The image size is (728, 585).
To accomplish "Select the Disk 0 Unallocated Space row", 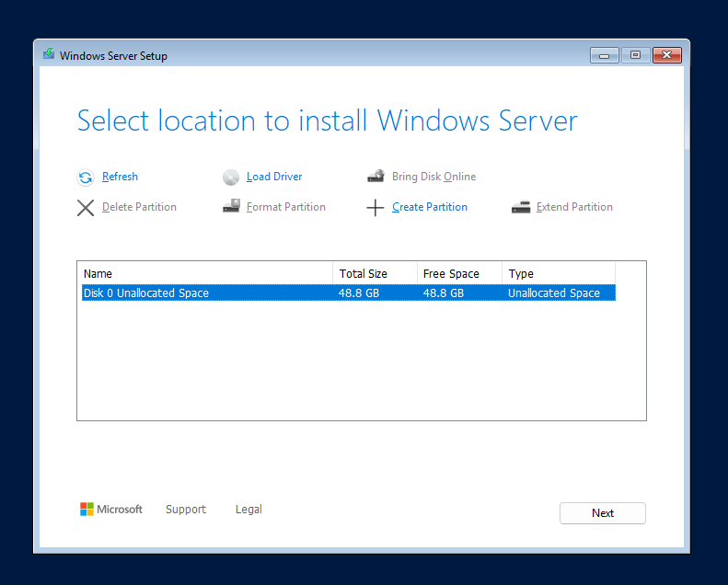I will (x=349, y=293).
